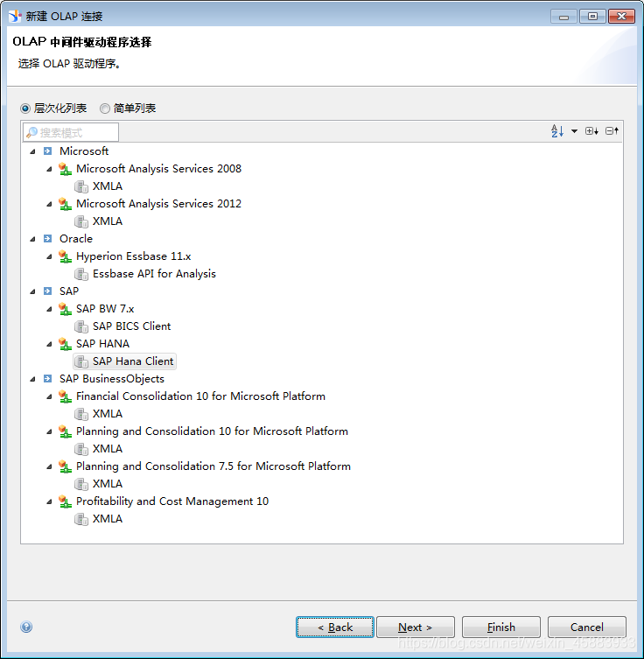The image size is (644, 659).
Task: Collapse the Planning and Consolidation 10 node
Action: point(49,431)
